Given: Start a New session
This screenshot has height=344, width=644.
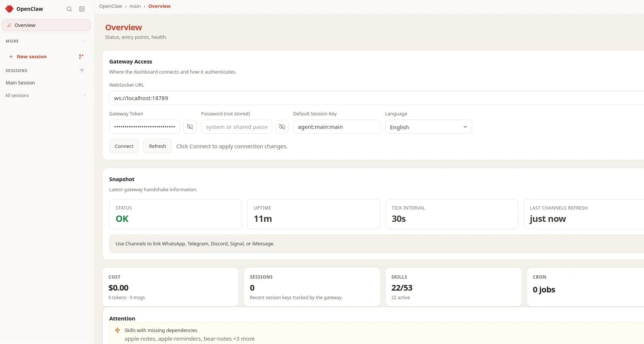Looking at the screenshot, I should click(x=32, y=57).
